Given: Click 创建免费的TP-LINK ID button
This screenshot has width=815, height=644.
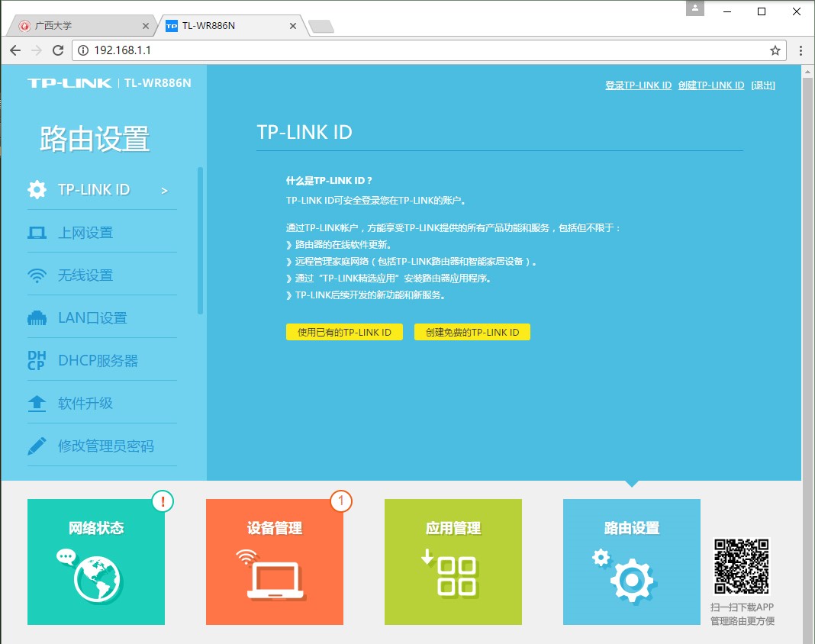Looking at the screenshot, I should (472, 332).
